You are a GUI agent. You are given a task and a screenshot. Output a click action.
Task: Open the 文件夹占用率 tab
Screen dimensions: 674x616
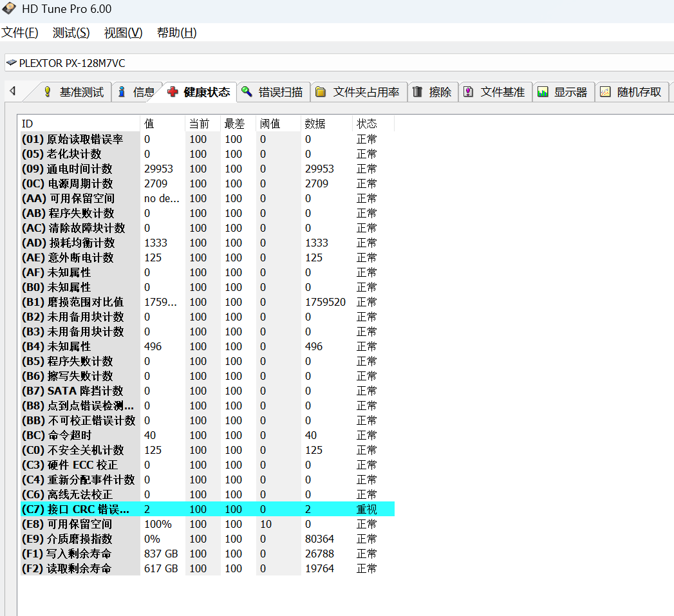click(359, 92)
